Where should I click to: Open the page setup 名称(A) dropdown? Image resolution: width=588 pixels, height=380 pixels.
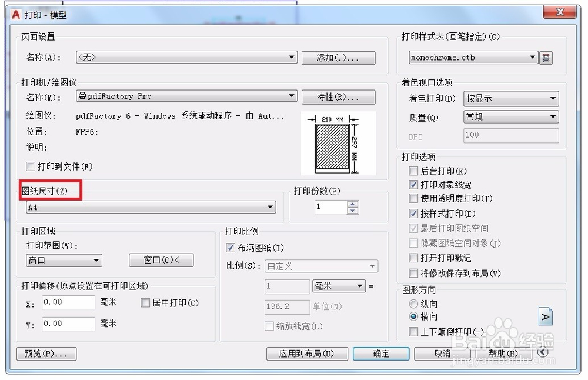186,57
